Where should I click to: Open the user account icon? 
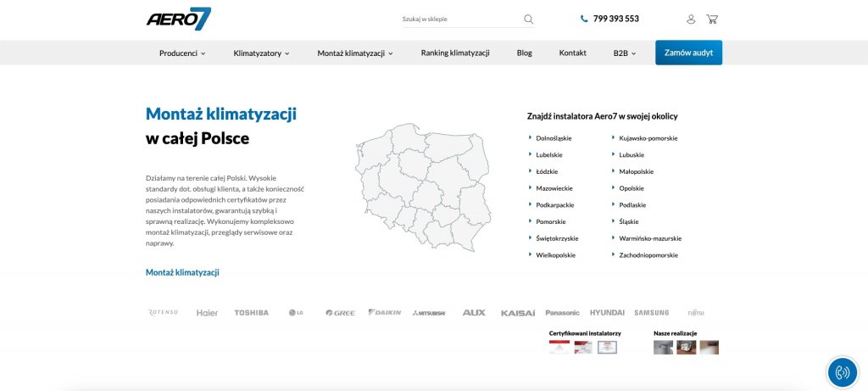[x=691, y=19]
